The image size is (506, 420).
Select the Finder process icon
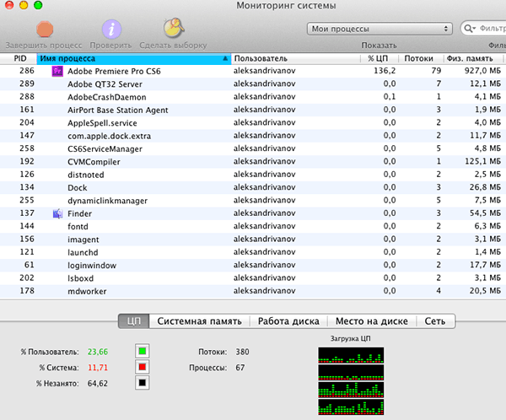[57, 213]
